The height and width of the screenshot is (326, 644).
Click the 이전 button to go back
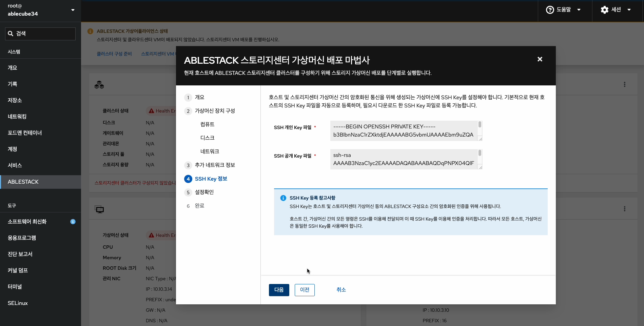click(304, 290)
